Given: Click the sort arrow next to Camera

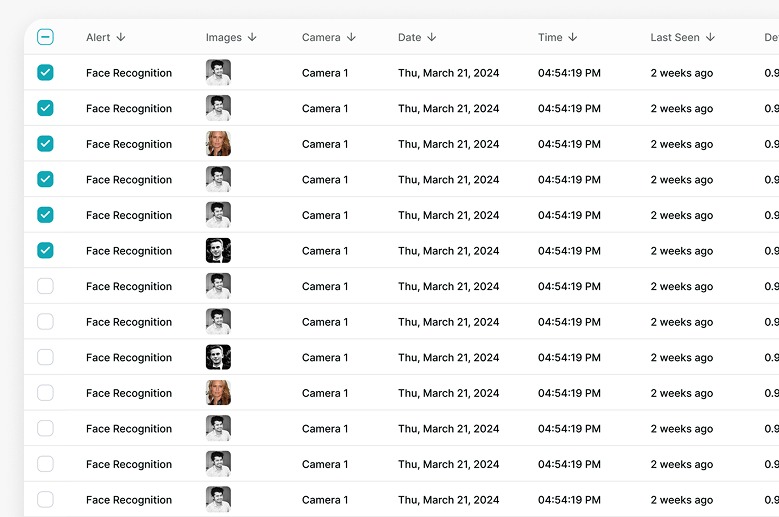Looking at the screenshot, I should click(x=351, y=37).
